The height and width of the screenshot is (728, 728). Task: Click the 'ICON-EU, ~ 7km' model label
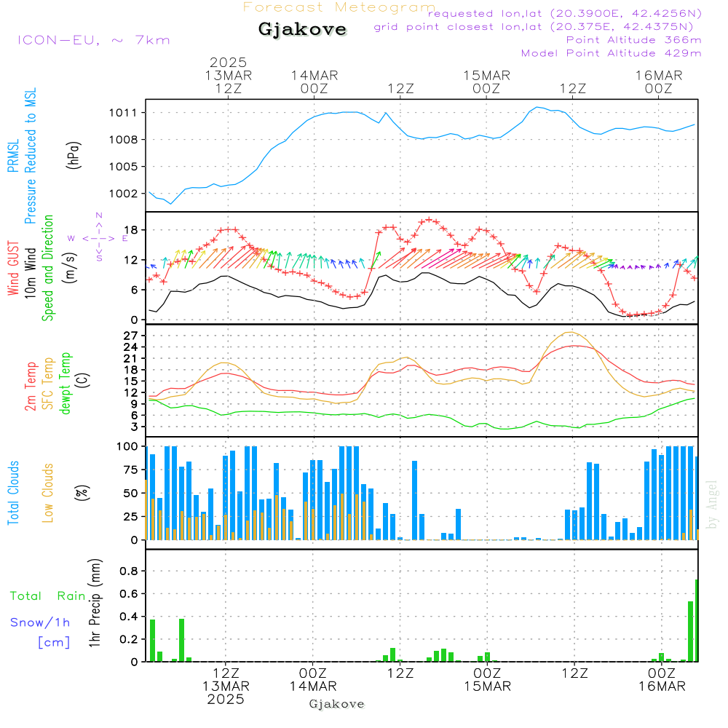tap(94, 40)
